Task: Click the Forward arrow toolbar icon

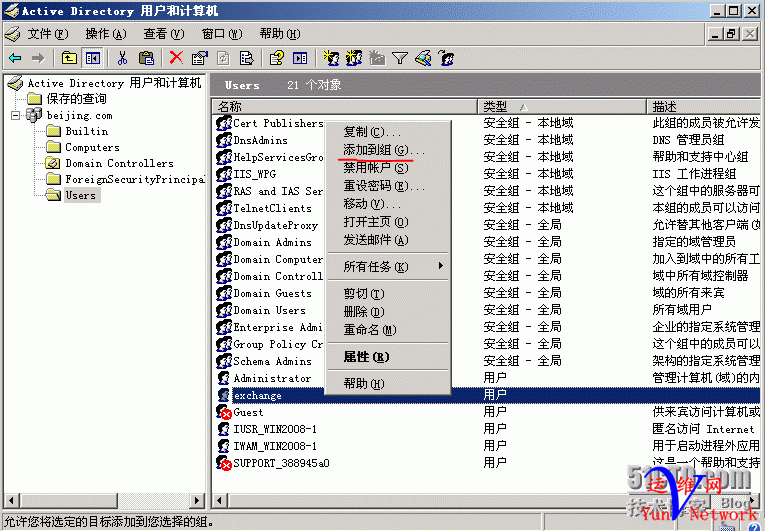Action: (38, 59)
